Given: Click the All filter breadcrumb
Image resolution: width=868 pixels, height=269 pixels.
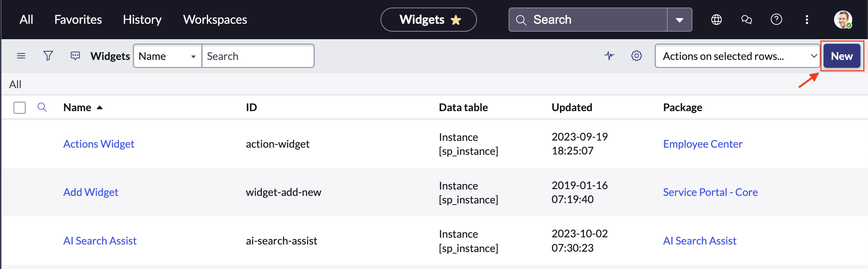Looking at the screenshot, I should (x=15, y=84).
